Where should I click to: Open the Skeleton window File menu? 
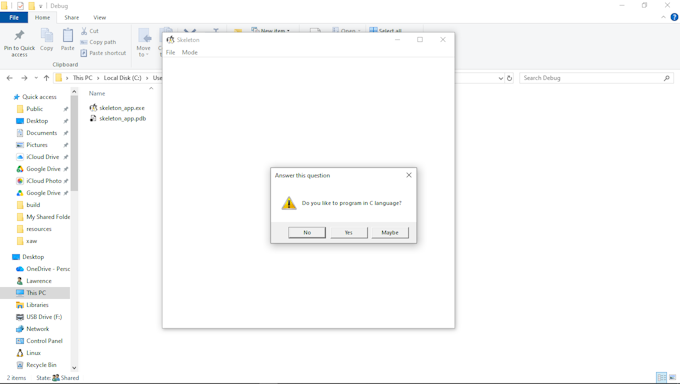(170, 53)
